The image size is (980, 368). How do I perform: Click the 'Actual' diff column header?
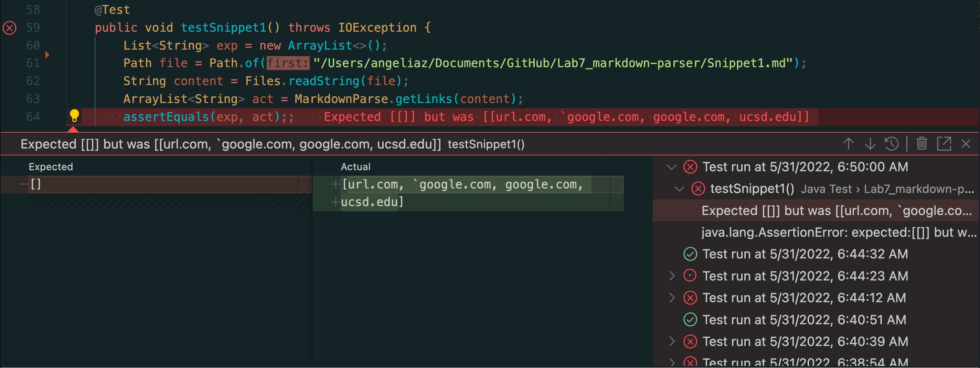[x=355, y=167]
